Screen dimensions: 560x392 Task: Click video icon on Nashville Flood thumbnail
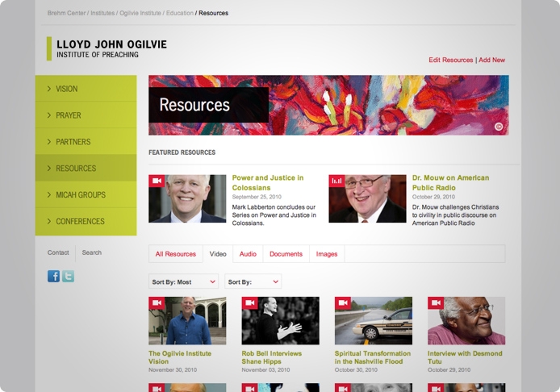tap(343, 303)
